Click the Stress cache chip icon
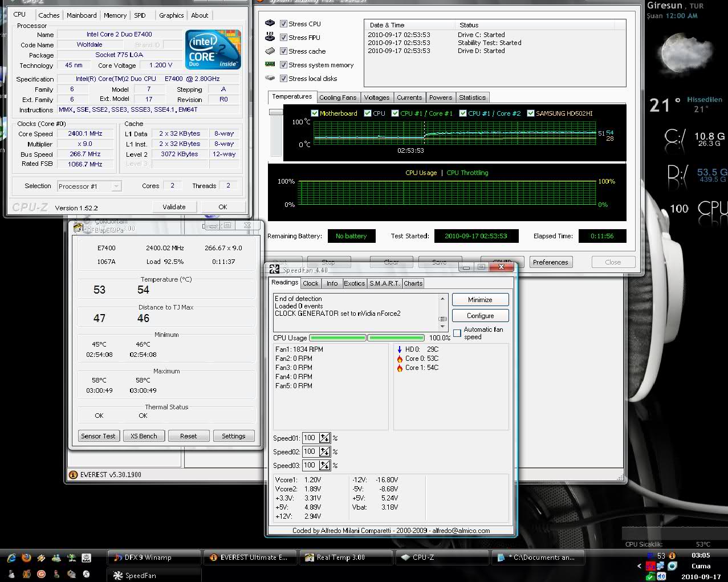Image resolution: width=728 pixels, height=582 pixels. (x=270, y=51)
